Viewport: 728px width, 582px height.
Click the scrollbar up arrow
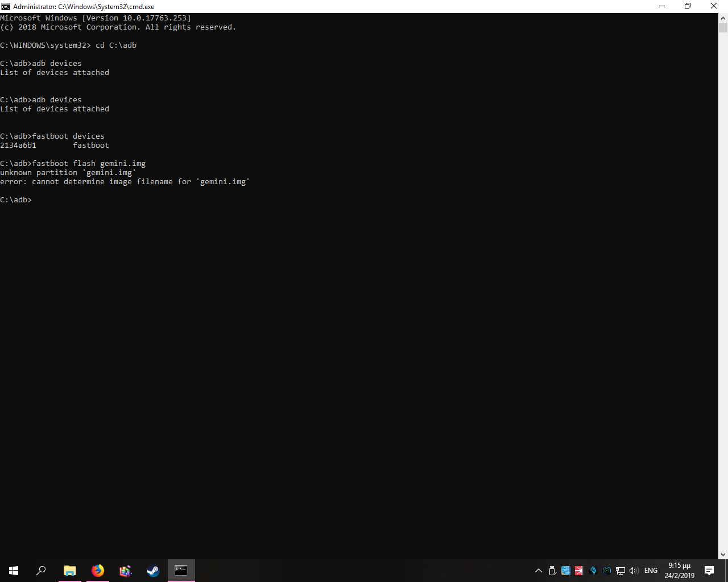(723, 18)
